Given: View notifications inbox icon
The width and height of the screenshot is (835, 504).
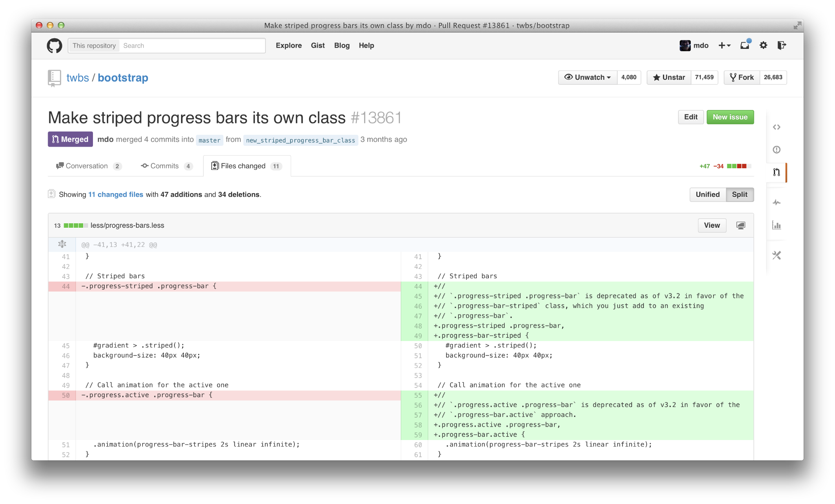Looking at the screenshot, I should [745, 45].
